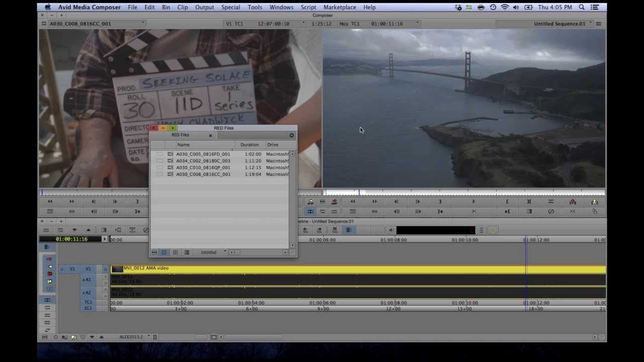Step backward one frame in source monitor
The height and width of the screenshot is (362, 644).
point(94,202)
